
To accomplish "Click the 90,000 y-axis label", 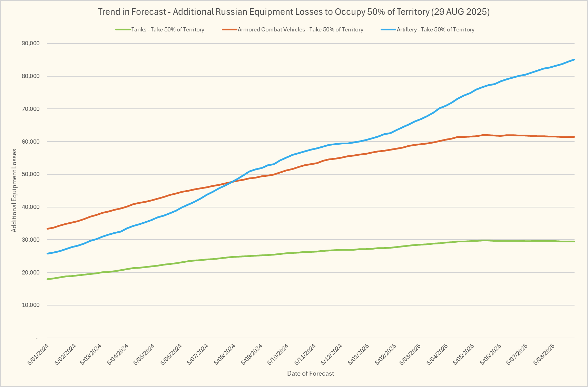I will [31, 43].
